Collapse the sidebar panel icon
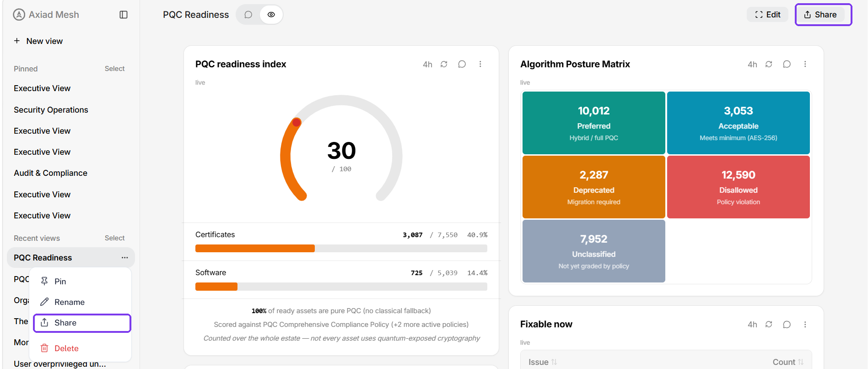This screenshot has width=868, height=369. pos(124,15)
